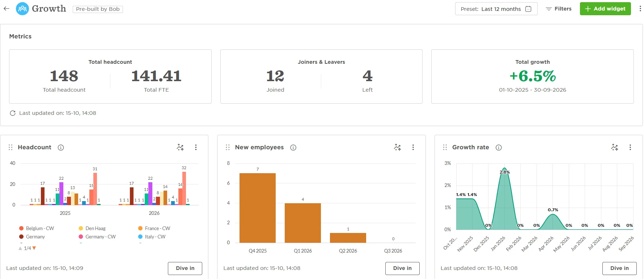Click the Metrics section heading
644x279 pixels.
pos(20,36)
